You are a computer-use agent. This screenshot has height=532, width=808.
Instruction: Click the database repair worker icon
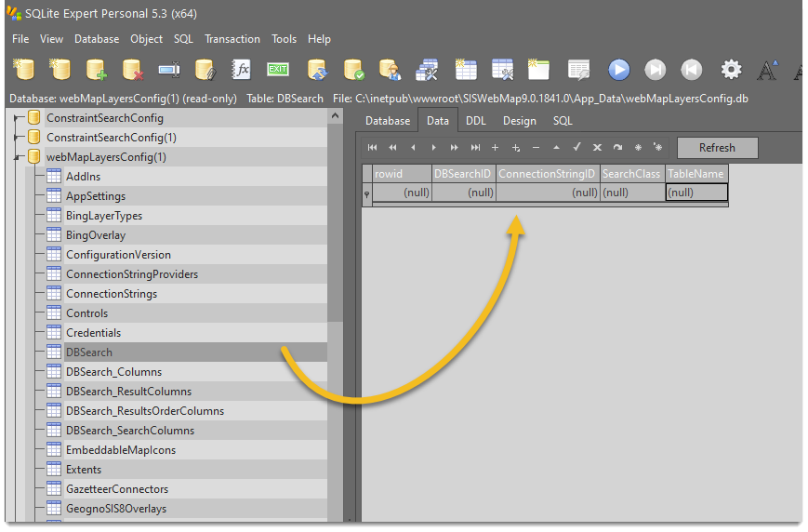coord(391,70)
